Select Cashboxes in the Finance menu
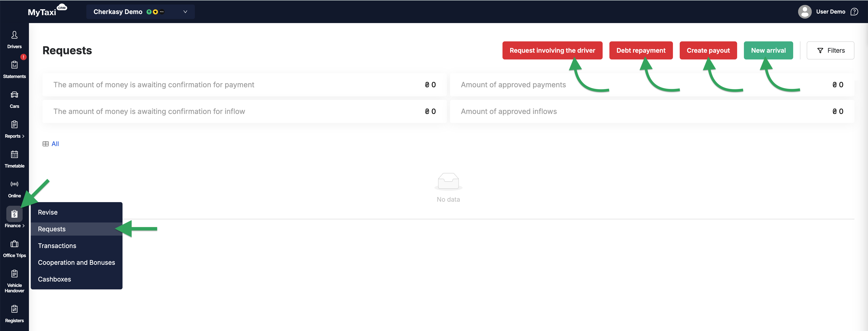 coord(76,279)
